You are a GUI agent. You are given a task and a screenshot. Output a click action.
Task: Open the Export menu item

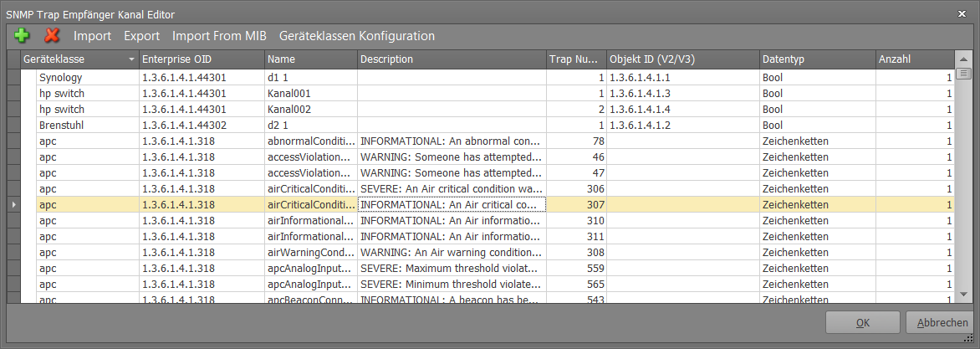142,36
